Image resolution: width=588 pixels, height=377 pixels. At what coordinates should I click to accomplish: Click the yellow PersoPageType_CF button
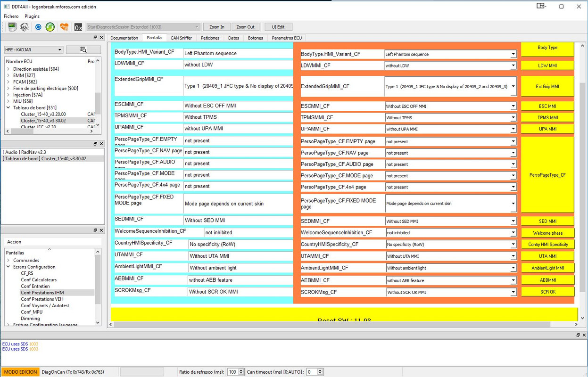click(x=547, y=175)
